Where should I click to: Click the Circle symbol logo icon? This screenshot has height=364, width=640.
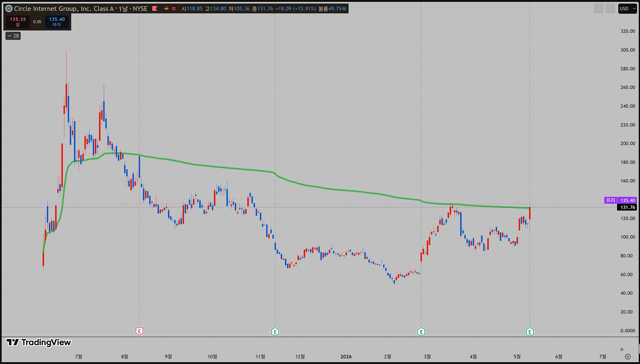[9, 9]
